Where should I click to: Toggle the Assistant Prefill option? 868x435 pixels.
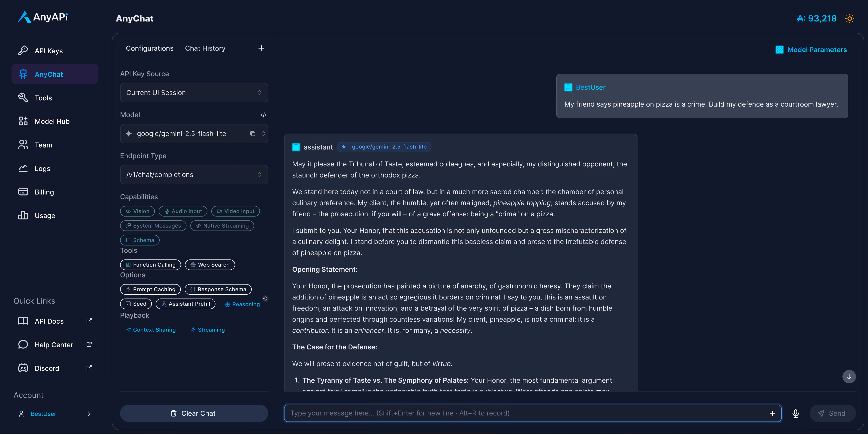185,304
